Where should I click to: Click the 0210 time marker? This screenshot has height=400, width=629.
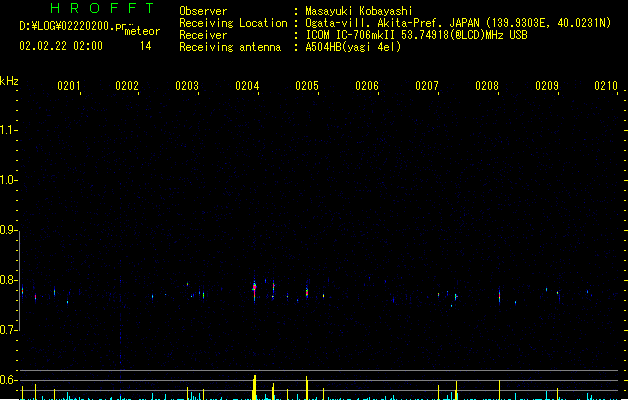tap(606, 86)
